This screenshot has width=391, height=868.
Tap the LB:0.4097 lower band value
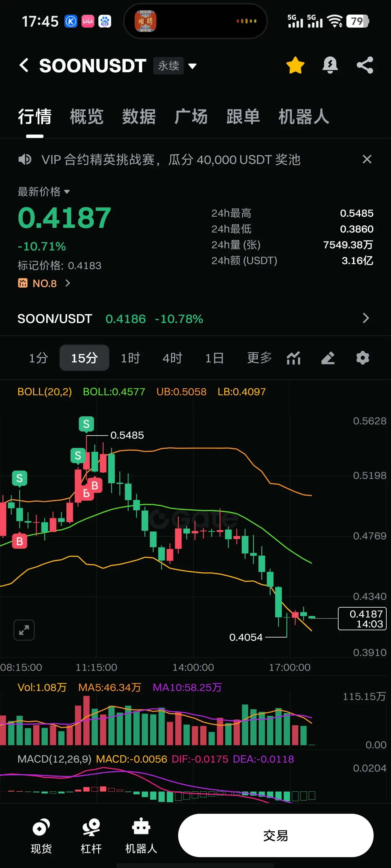[241, 392]
